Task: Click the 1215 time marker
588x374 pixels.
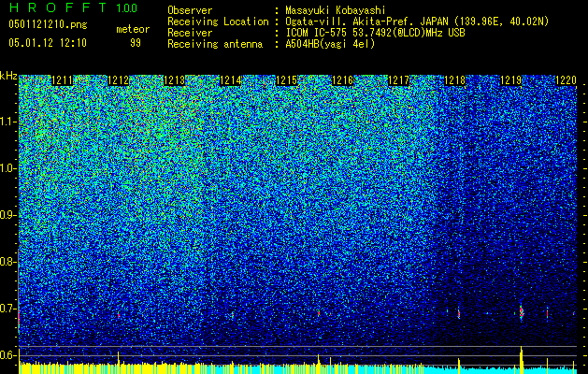Action: coord(286,80)
